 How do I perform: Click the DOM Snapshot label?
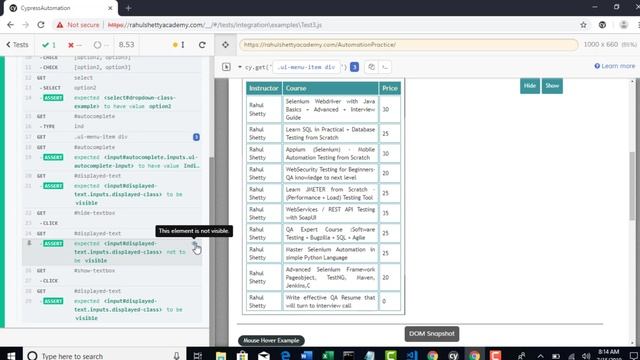pyautogui.click(x=432, y=333)
